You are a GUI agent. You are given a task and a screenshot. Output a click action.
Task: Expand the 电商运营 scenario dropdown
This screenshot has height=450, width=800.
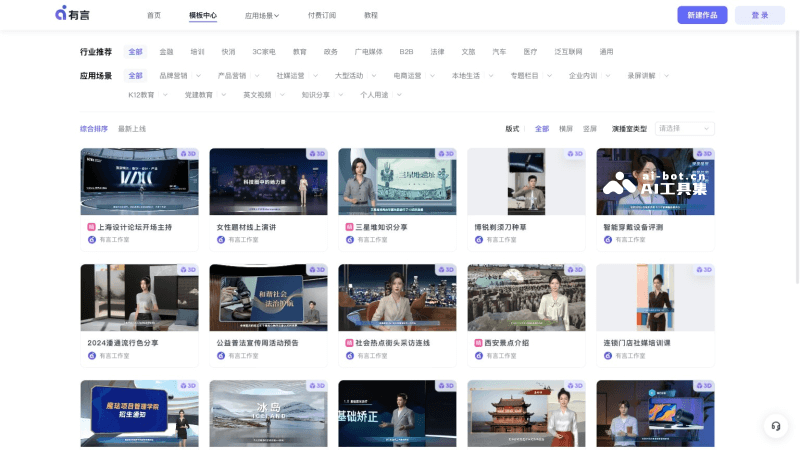[411, 75]
